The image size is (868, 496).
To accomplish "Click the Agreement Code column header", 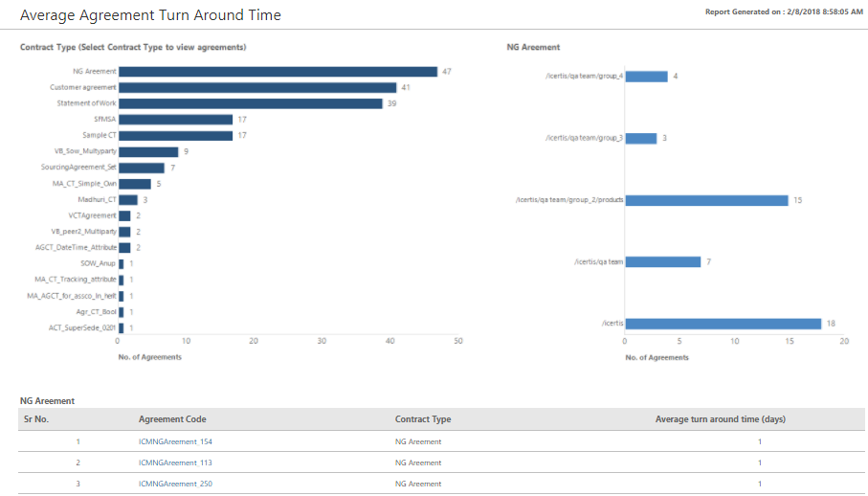I will point(172,419).
